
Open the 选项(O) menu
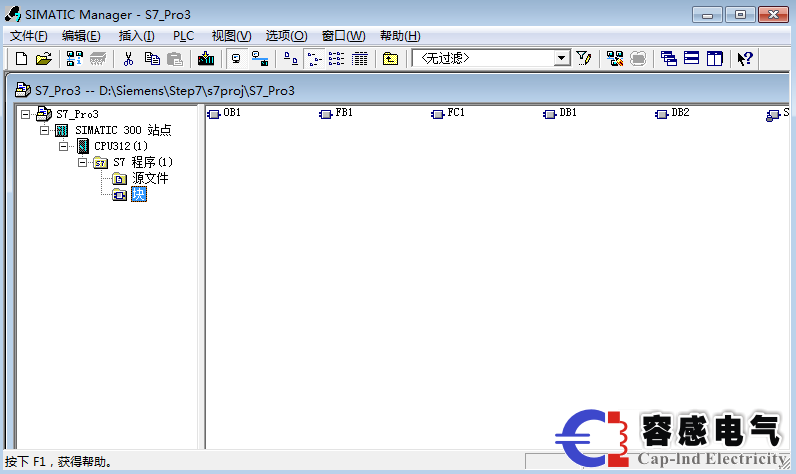click(286, 36)
